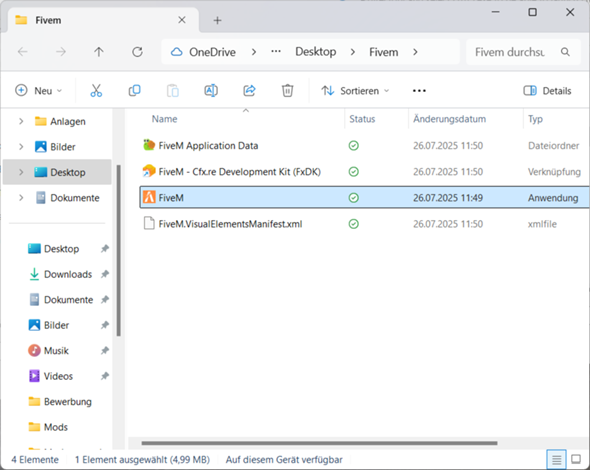The image size is (590, 470).
Task: Click the xmlfile type cell
Action: (x=542, y=224)
